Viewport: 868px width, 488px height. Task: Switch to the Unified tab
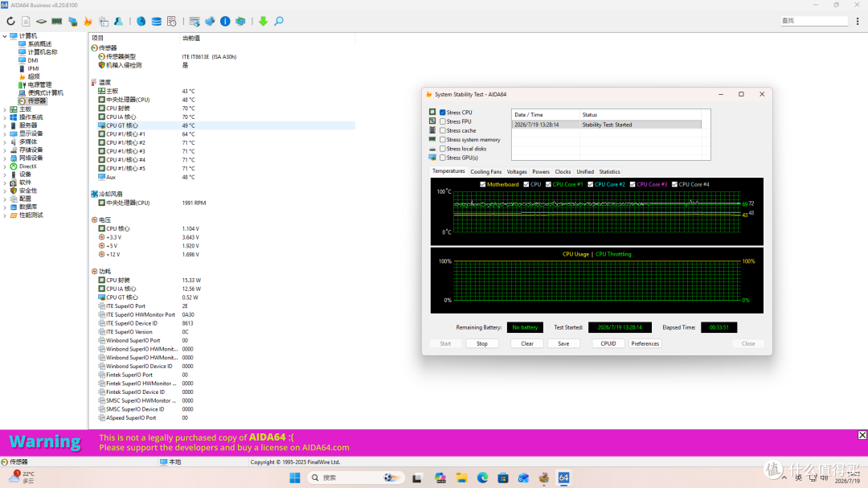(585, 172)
